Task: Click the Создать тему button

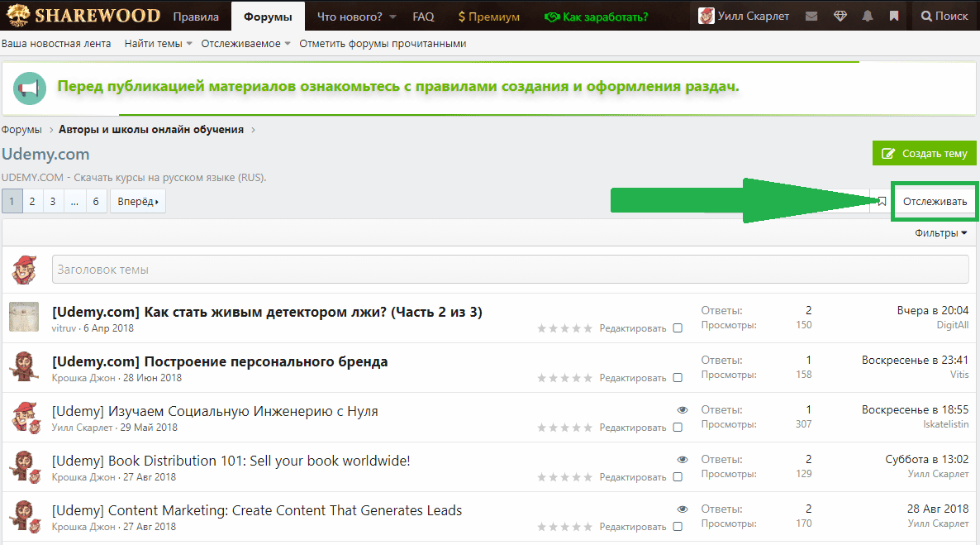Action: 924,153
